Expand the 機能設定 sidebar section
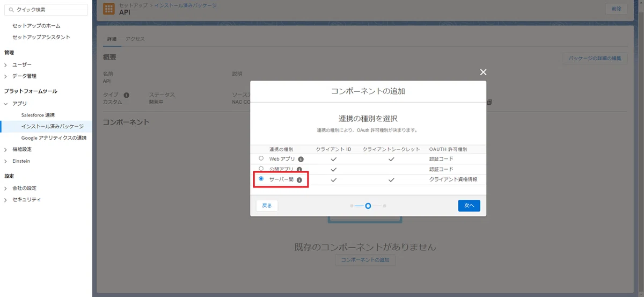Viewport: 644px width, 297px height. pyautogui.click(x=6, y=149)
